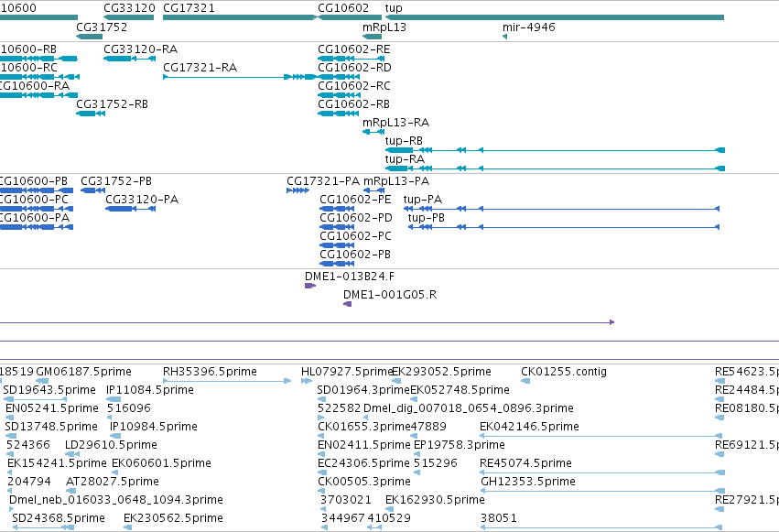The height and width of the screenshot is (532, 779).
Task: Click EST label SD01964.3prime
Action: (x=363, y=390)
